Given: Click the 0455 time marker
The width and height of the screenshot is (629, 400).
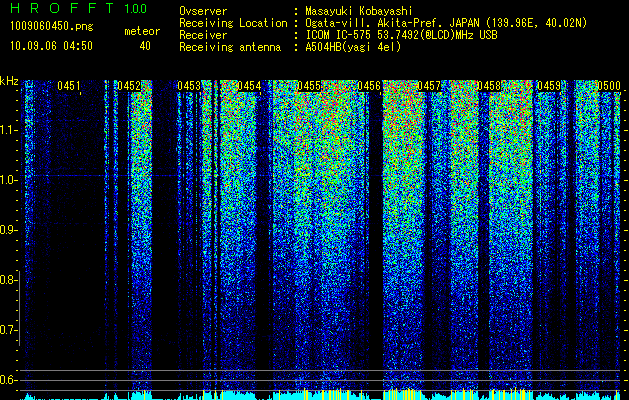Looking at the screenshot, I should click(x=309, y=86).
